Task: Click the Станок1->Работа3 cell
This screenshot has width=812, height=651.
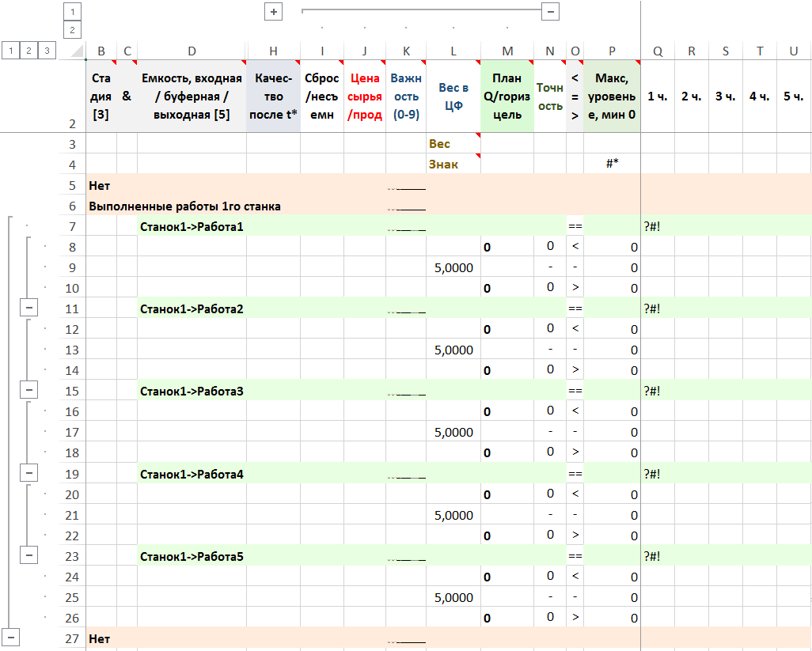Action: coord(192,392)
